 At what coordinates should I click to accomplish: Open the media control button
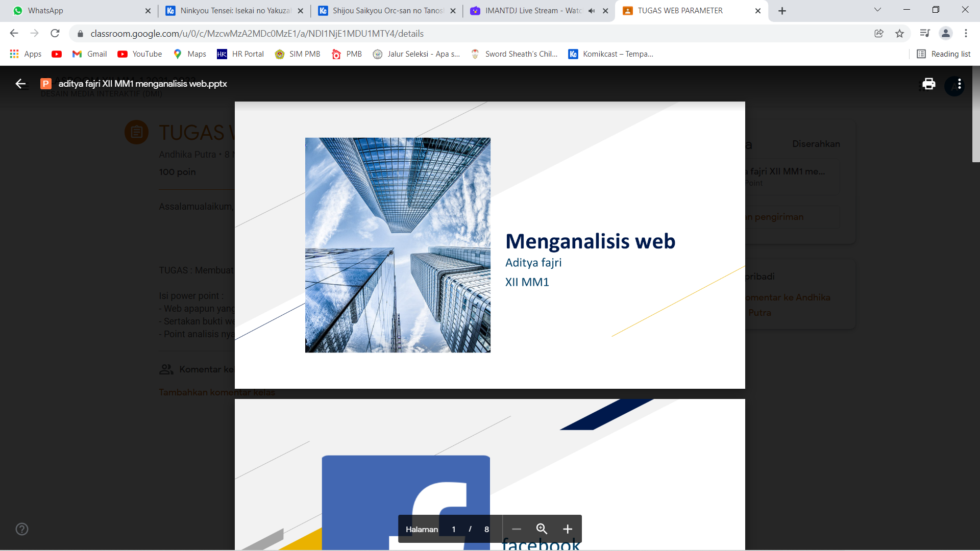tap(925, 34)
